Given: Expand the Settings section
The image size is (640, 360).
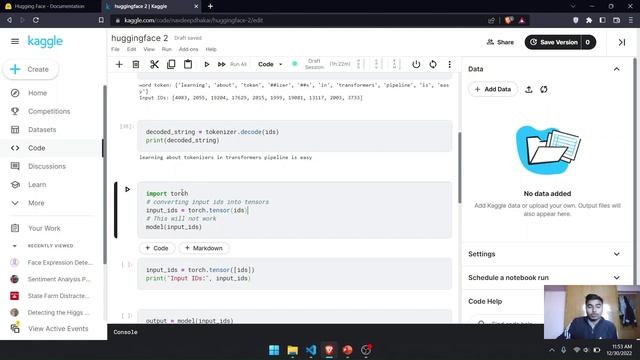Looking at the screenshot, I should [616, 254].
